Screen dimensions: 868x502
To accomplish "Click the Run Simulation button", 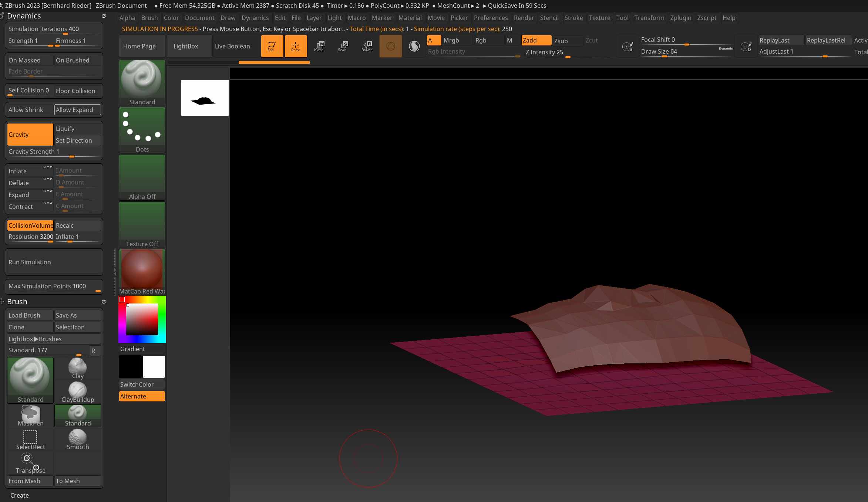I will coord(54,262).
